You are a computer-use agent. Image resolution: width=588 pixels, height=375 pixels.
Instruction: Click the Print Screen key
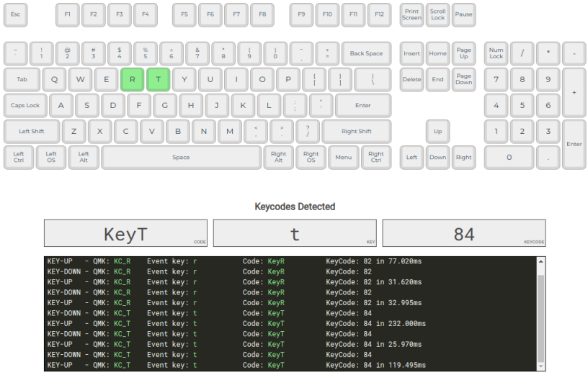[x=411, y=14]
